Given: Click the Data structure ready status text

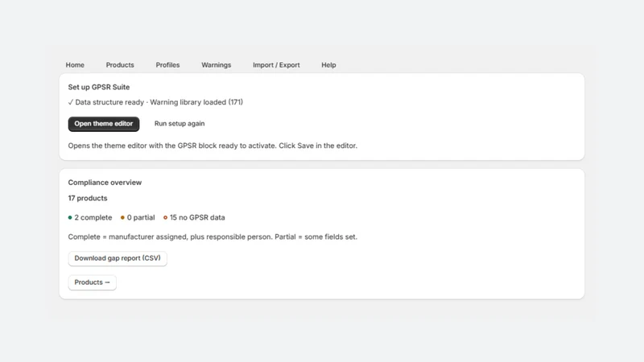Looking at the screenshot, I should pos(109,102).
